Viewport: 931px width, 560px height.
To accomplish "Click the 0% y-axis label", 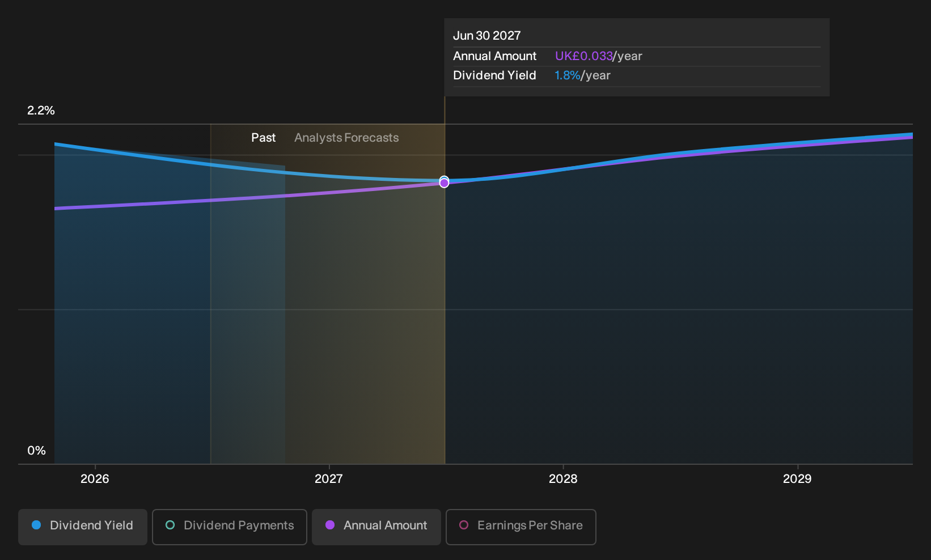I will pyautogui.click(x=36, y=451).
